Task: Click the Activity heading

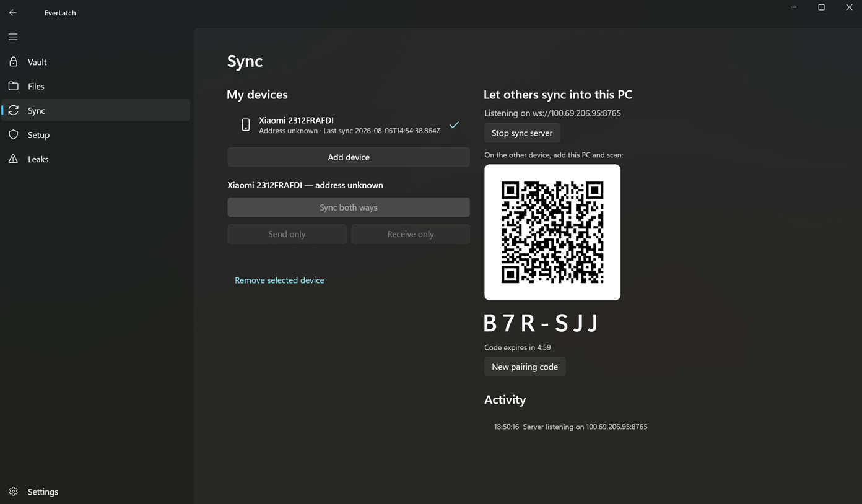Action: coord(505,400)
